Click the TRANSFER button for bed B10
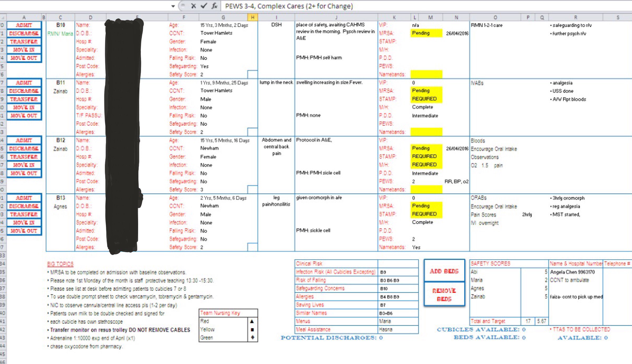 [x=24, y=42]
